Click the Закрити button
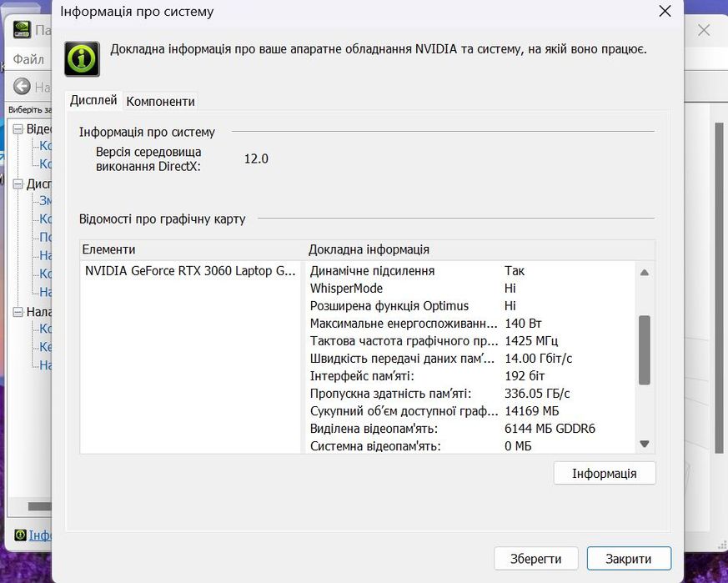This screenshot has height=583, width=728. [x=629, y=558]
